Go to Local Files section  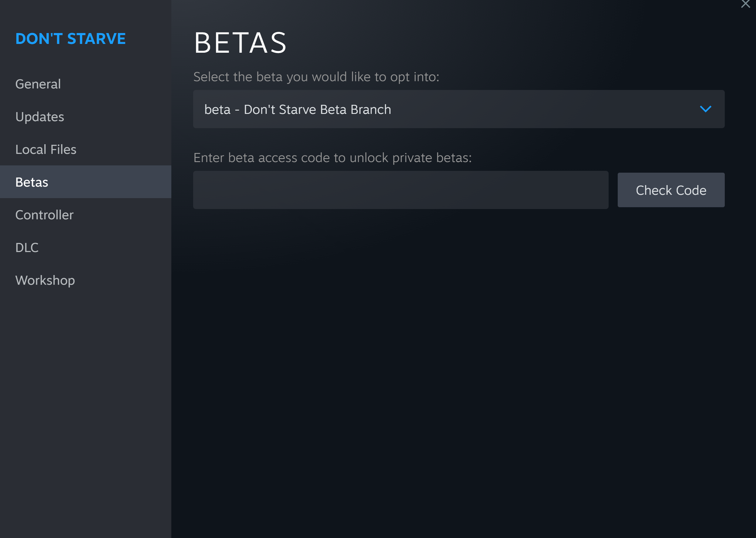tap(46, 149)
